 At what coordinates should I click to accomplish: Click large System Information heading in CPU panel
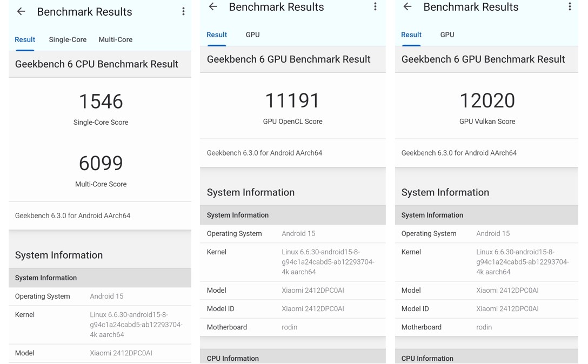tap(59, 255)
